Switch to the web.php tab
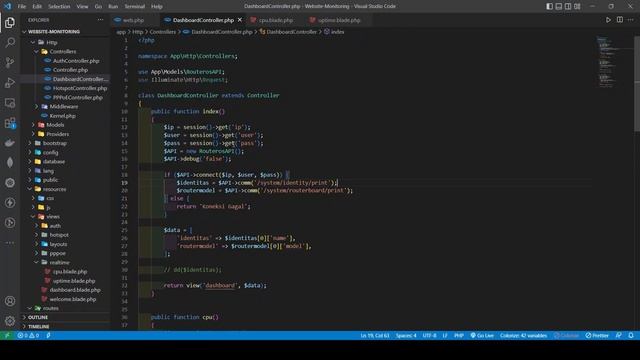Screen dimensions: 640x360 tap(133, 20)
